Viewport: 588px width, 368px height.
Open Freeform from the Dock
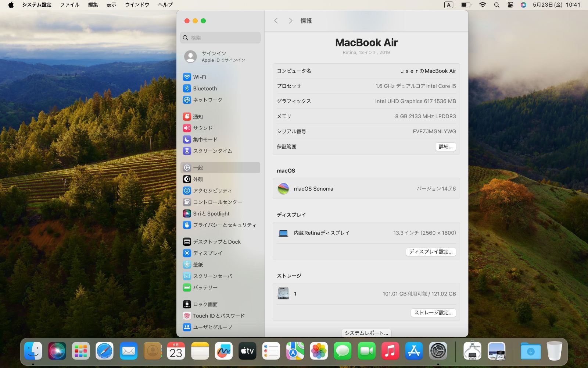(224, 351)
